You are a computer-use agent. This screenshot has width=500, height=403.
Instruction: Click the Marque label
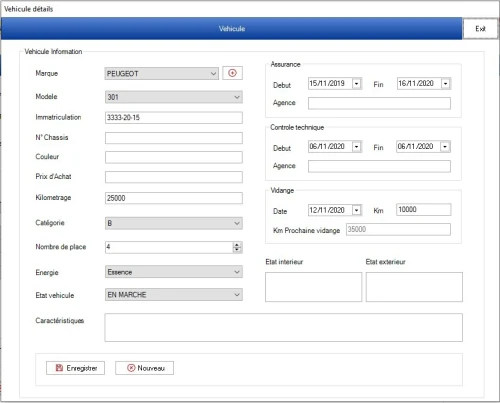click(x=47, y=73)
